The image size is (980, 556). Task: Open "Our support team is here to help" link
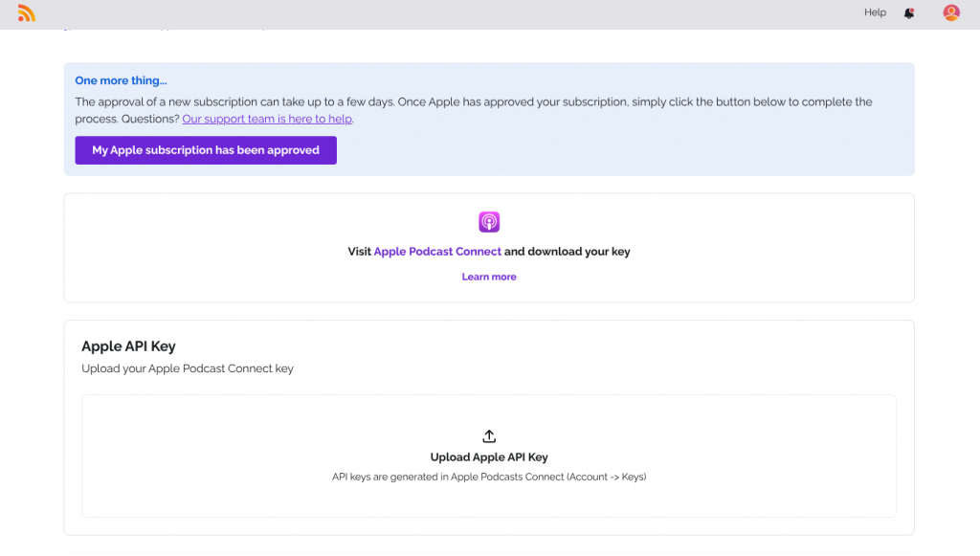(267, 119)
